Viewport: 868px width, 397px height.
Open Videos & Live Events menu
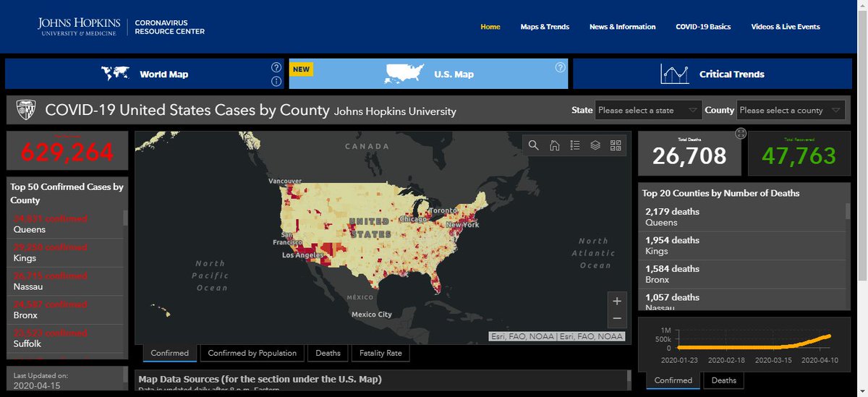[786, 27]
